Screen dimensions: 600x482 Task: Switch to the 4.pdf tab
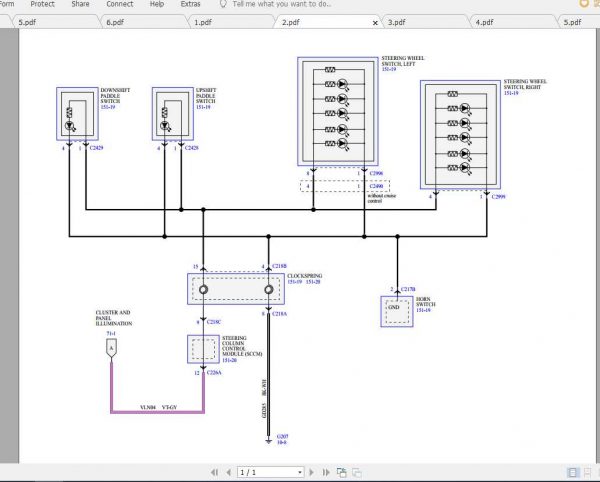(x=484, y=21)
